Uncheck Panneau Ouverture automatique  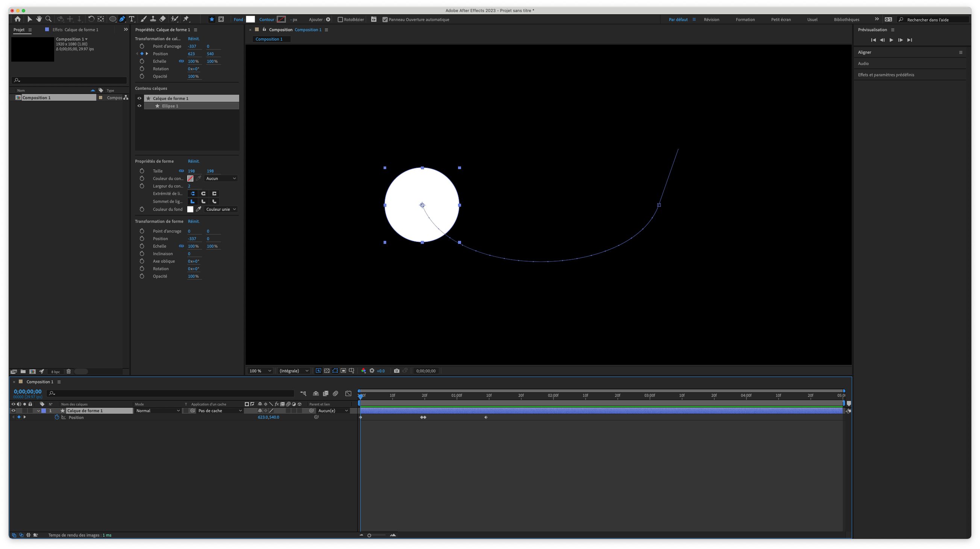point(385,20)
